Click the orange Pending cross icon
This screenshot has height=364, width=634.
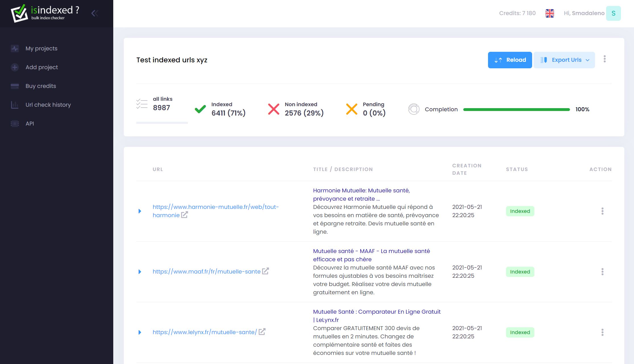(x=352, y=109)
